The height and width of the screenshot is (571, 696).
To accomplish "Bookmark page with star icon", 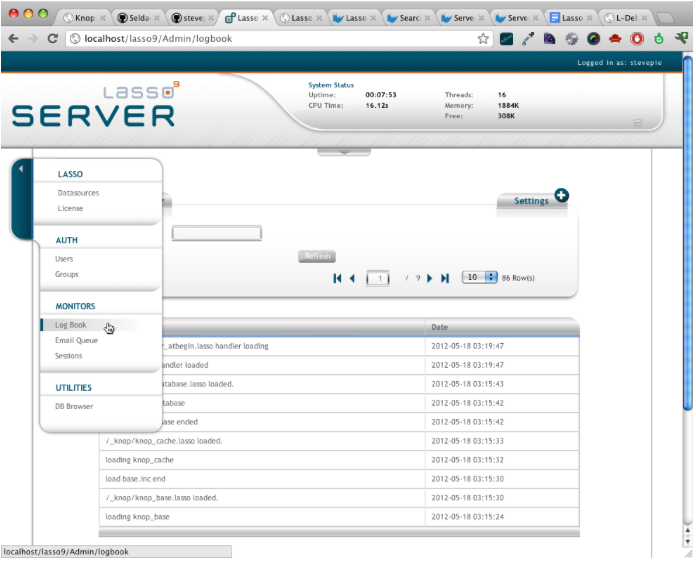I will tap(483, 38).
